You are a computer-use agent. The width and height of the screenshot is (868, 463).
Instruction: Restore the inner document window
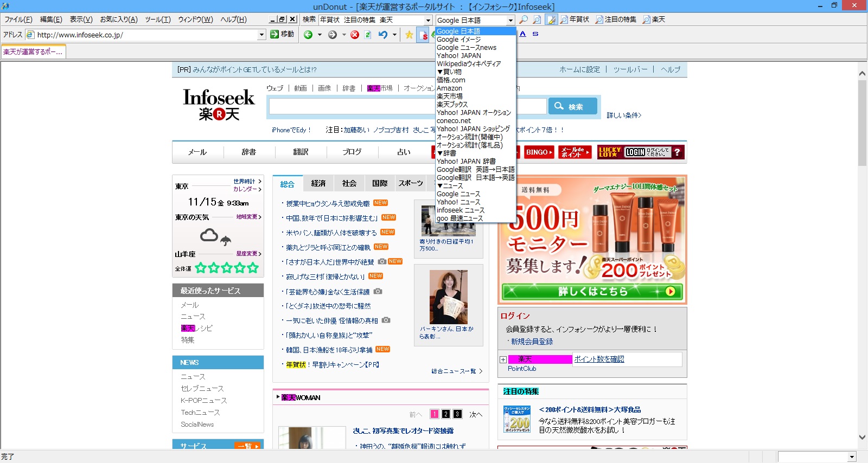point(282,19)
